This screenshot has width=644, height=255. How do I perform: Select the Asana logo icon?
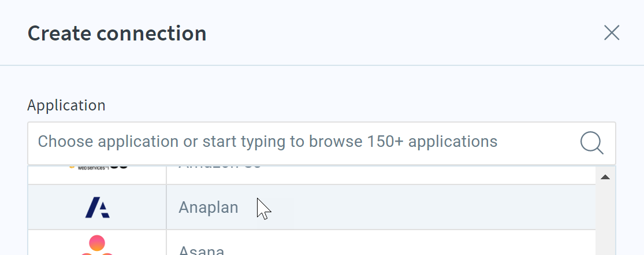[x=97, y=245]
